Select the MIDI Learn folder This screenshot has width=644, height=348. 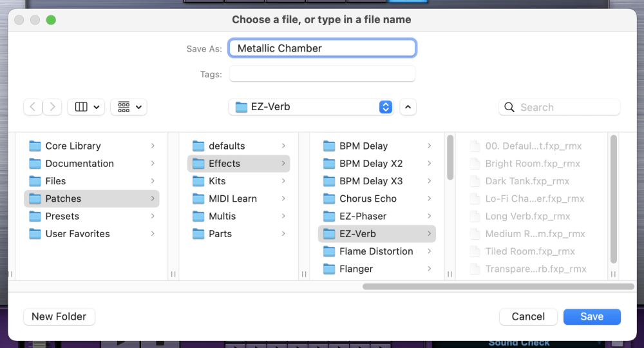click(232, 198)
